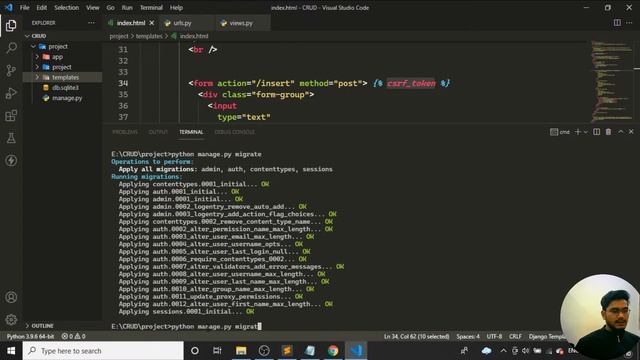Open the Search view in activity bar
This screenshot has width=640, height=360.
[x=11, y=48]
